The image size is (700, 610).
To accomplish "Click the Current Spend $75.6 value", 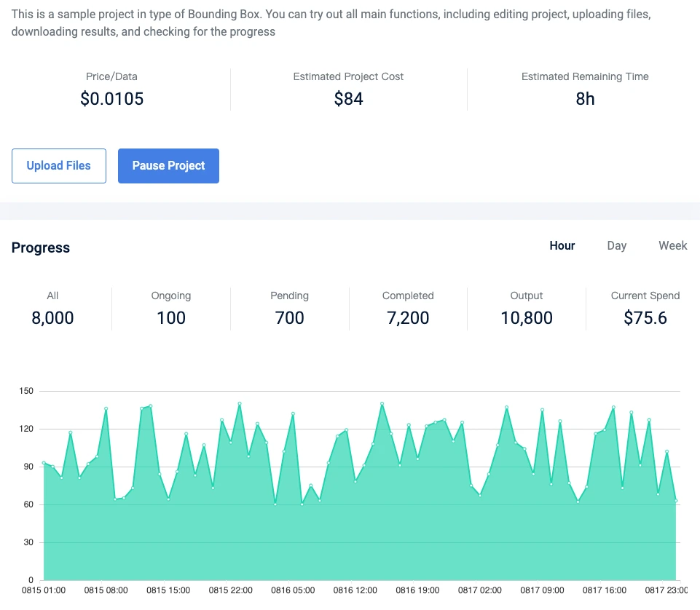I will point(645,318).
